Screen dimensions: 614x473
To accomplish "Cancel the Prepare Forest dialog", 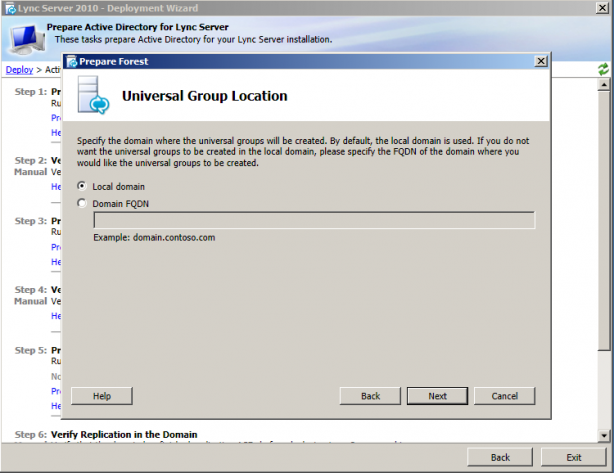I will coord(504,396).
